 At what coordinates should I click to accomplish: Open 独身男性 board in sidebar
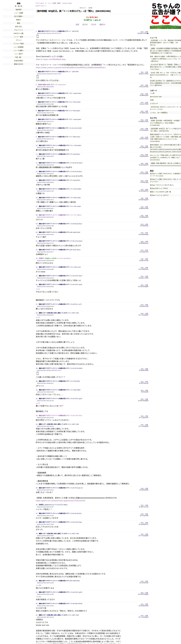[18, 10]
